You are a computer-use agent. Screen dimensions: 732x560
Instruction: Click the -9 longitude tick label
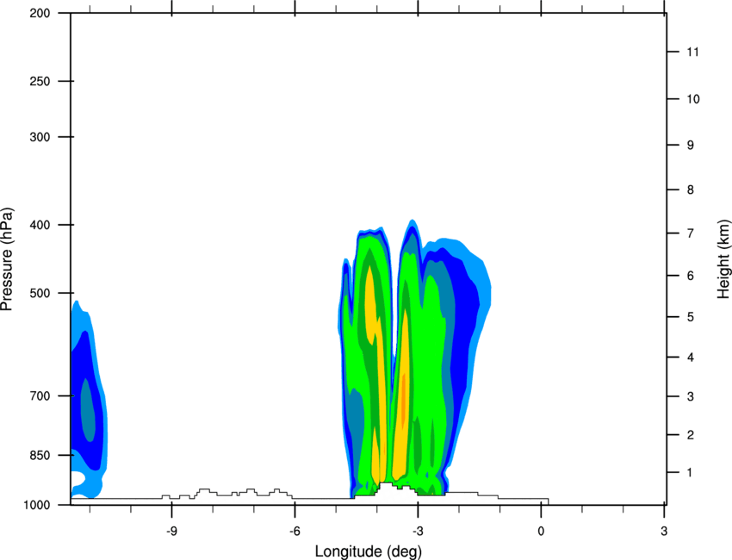point(171,532)
